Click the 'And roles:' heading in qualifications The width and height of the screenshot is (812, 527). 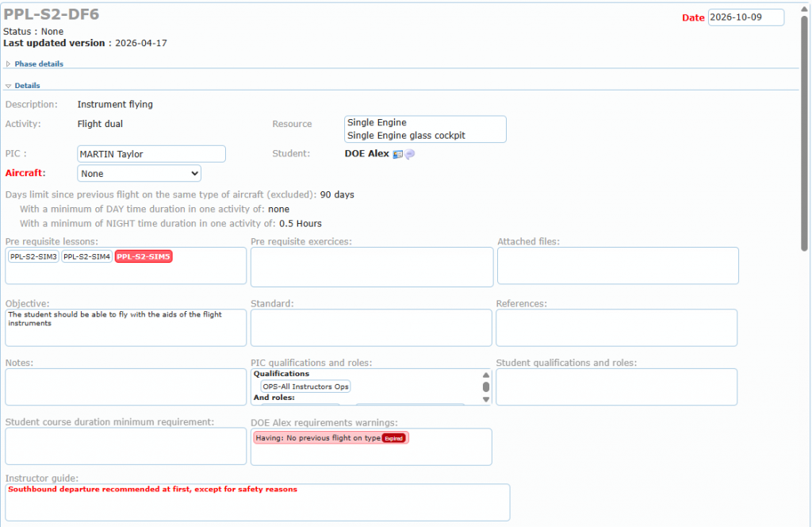coord(274,398)
